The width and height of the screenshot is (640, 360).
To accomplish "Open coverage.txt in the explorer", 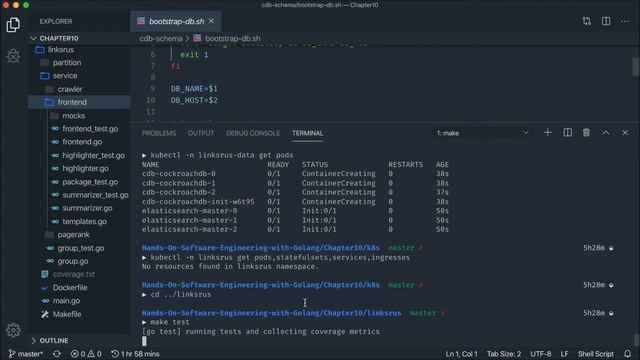I will [x=73, y=274].
